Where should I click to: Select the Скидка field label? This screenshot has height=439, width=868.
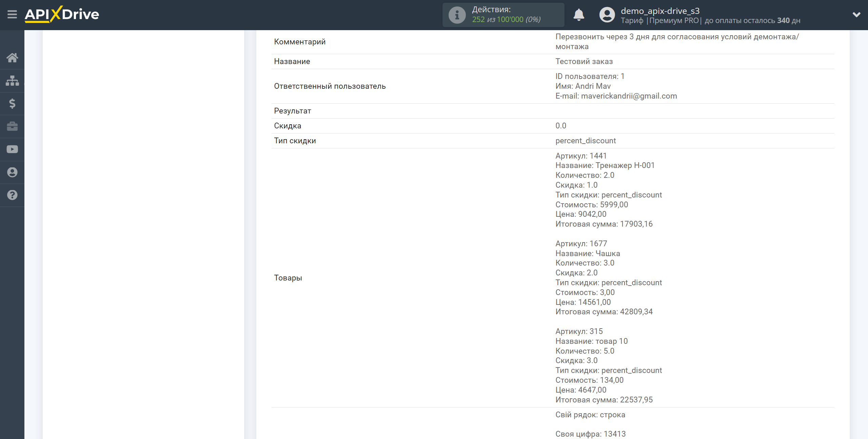(x=288, y=126)
